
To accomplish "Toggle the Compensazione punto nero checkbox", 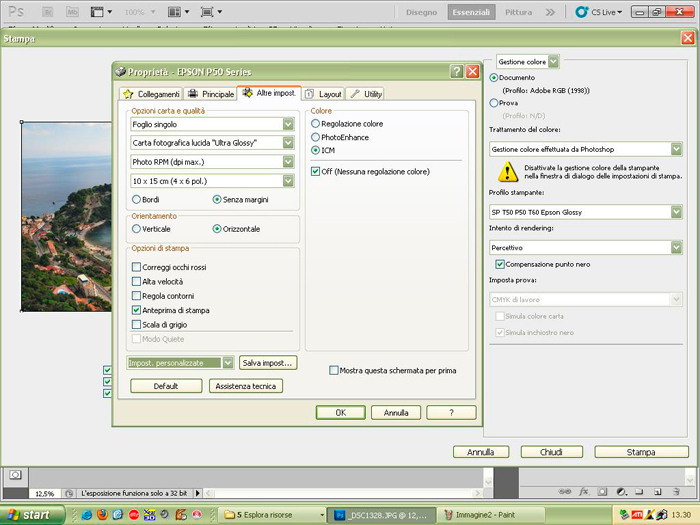I will coord(500,264).
